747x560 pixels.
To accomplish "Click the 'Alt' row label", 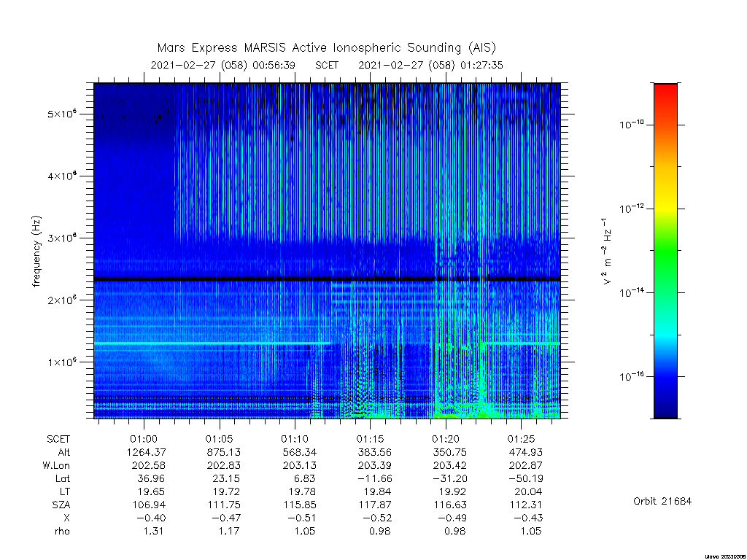I will click(x=64, y=452).
